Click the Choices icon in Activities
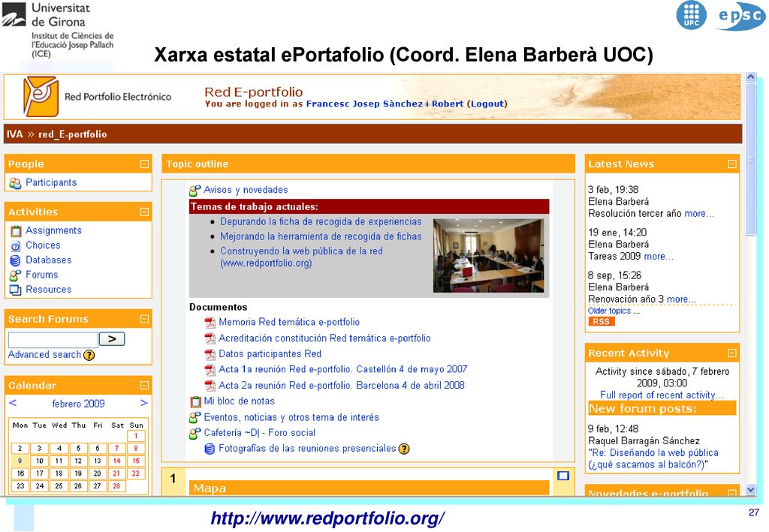 [x=16, y=246]
